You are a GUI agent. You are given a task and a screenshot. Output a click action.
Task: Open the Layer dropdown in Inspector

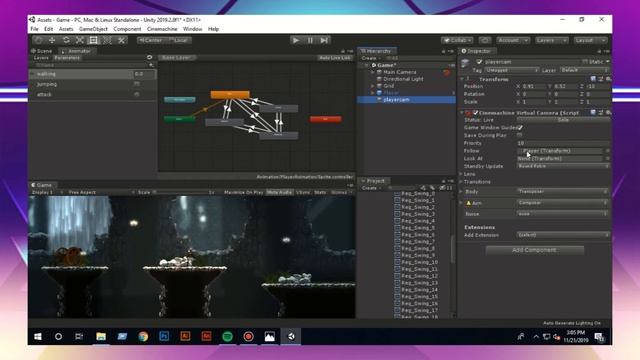[x=584, y=70]
